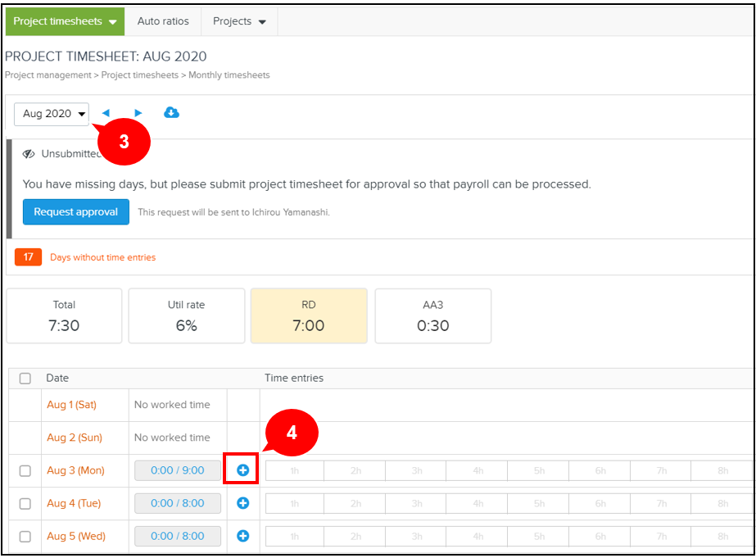Image resolution: width=756 pixels, height=558 pixels.
Task: Click the Request approval button
Action: (x=76, y=211)
